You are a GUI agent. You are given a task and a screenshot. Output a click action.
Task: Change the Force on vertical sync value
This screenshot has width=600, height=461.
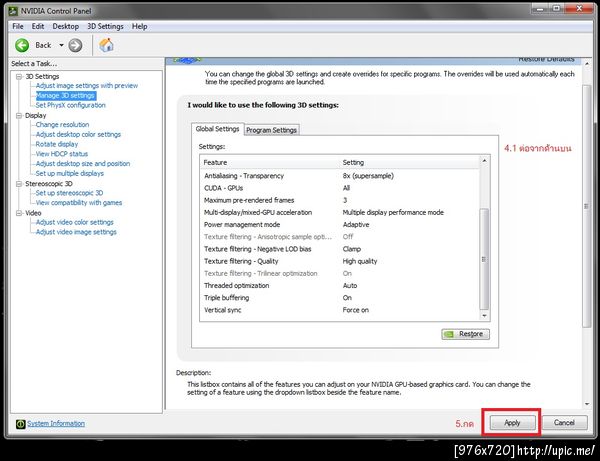pyautogui.click(x=355, y=310)
